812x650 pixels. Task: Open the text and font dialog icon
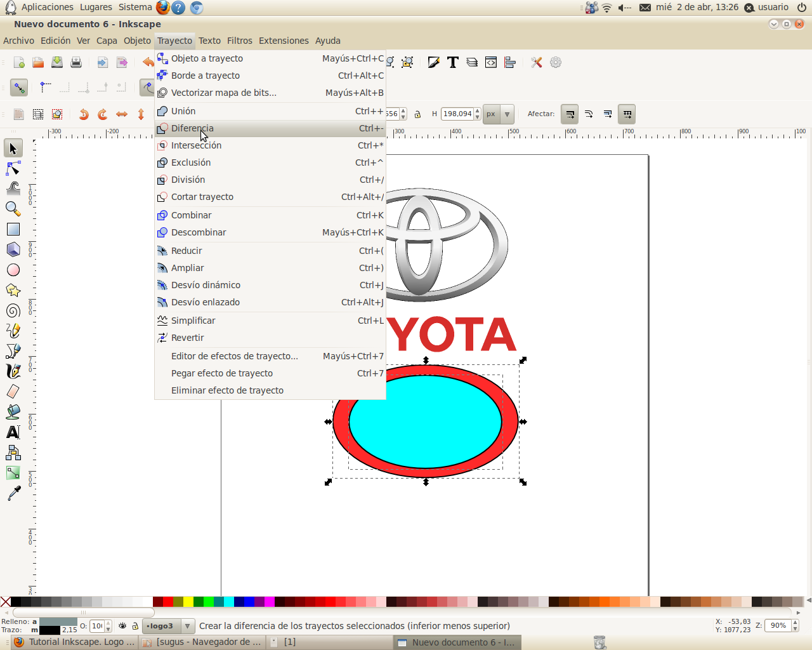pos(453,62)
